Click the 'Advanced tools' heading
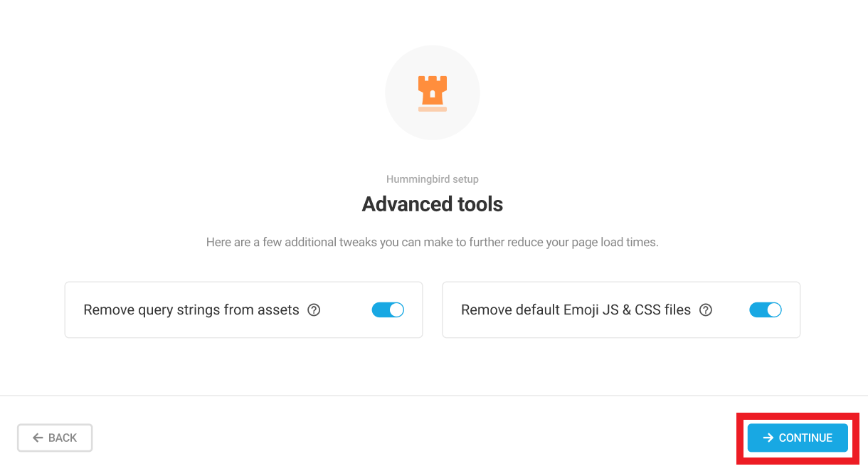Viewport: 868px width, 476px height. click(x=433, y=204)
